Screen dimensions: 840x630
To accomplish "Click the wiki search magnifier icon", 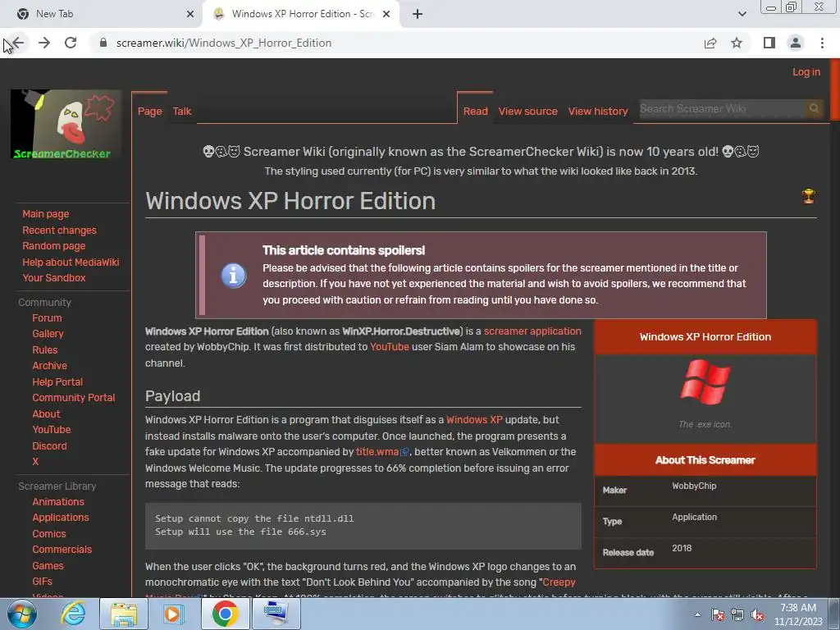I will tap(814, 109).
